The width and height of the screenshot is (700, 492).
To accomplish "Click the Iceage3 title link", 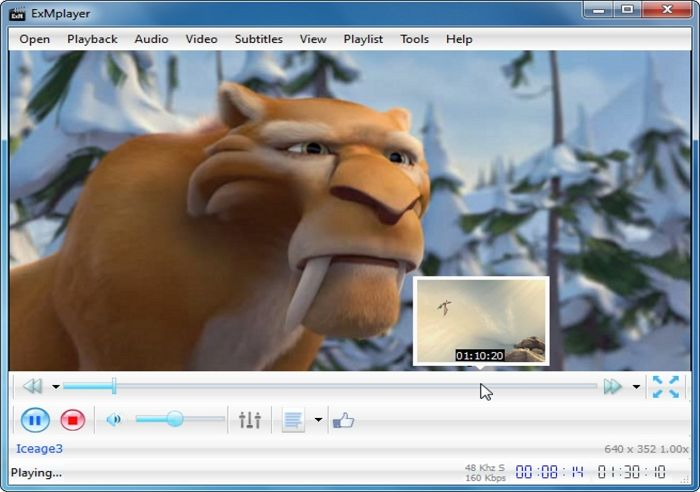I will 39,449.
